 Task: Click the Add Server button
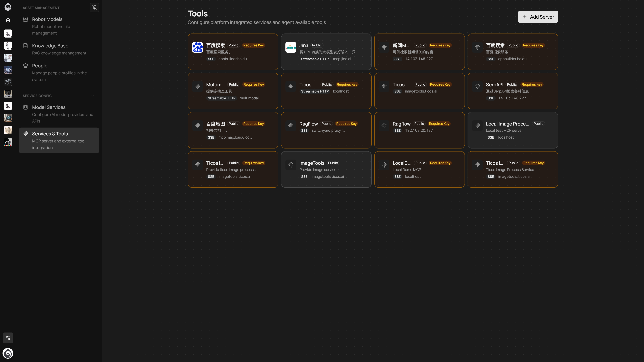[x=538, y=17]
